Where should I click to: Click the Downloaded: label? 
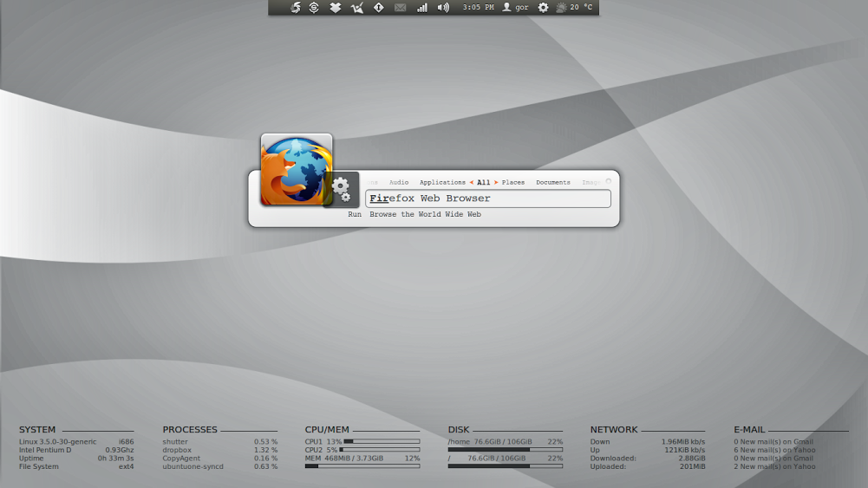tap(613, 459)
